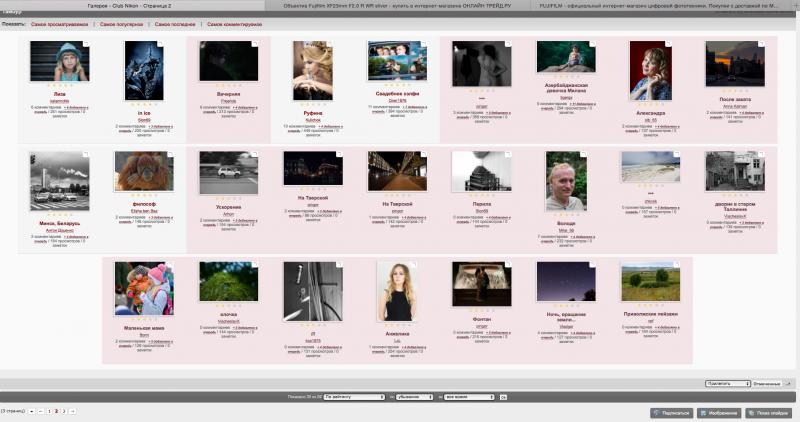
Task: Open the Анжелика portrait thumbnail
Action: 397,292
